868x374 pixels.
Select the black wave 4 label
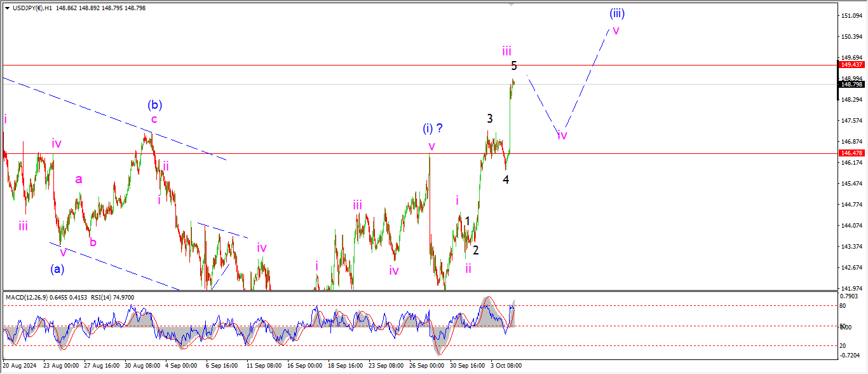(x=506, y=180)
